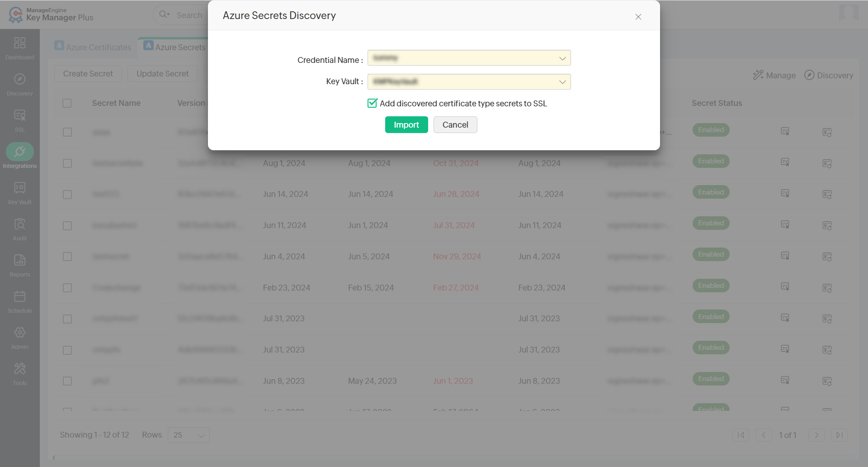868x467 pixels.
Task: Click the Feb 15, 2024 date cell
Action: pos(371,288)
